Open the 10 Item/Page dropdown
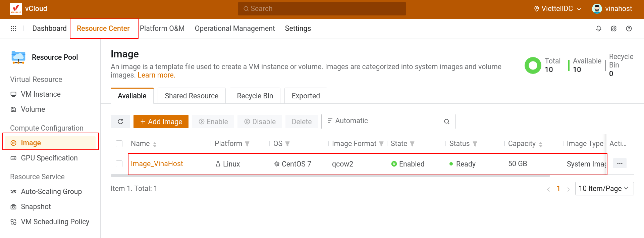Screen dimensions: 644x238 [604, 189]
